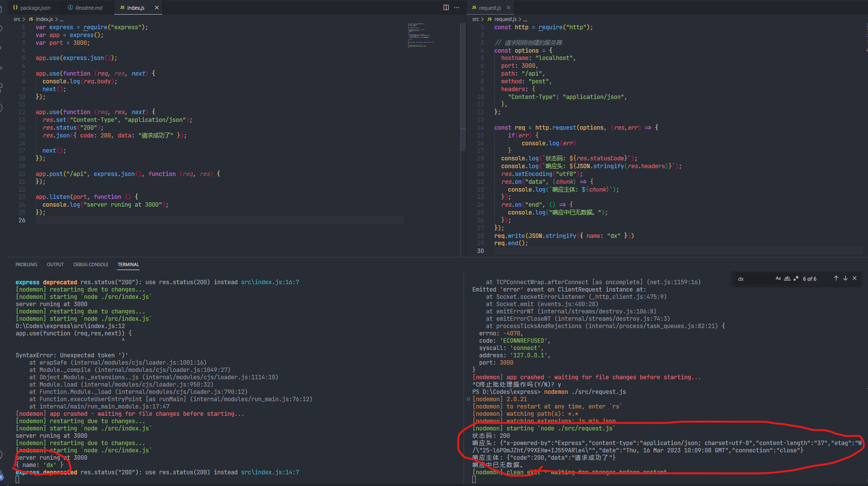This screenshot has height=486, width=868.
Task: Split the left editor with the split icon
Action: tap(446, 7)
